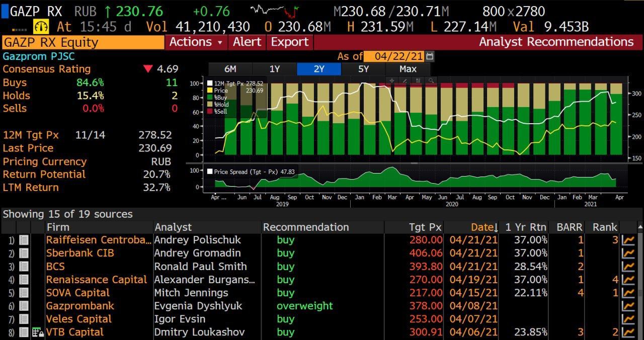
Task: Switch chart range to 5Y
Action: tap(363, 69)
